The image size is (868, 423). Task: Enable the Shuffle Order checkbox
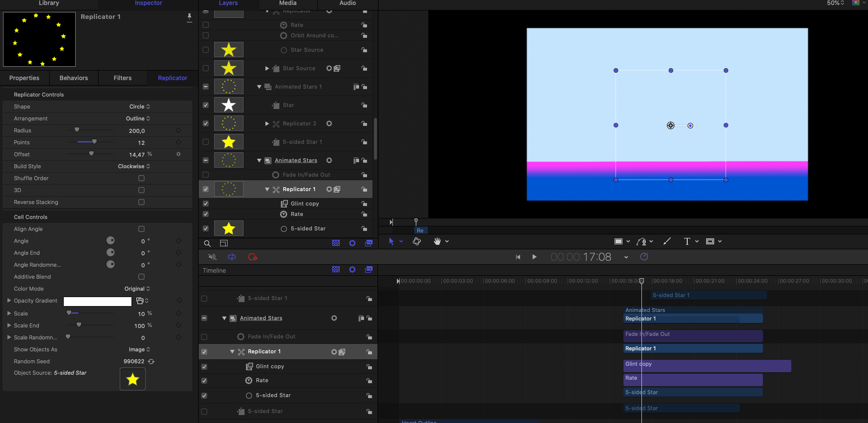click(141, 178)
